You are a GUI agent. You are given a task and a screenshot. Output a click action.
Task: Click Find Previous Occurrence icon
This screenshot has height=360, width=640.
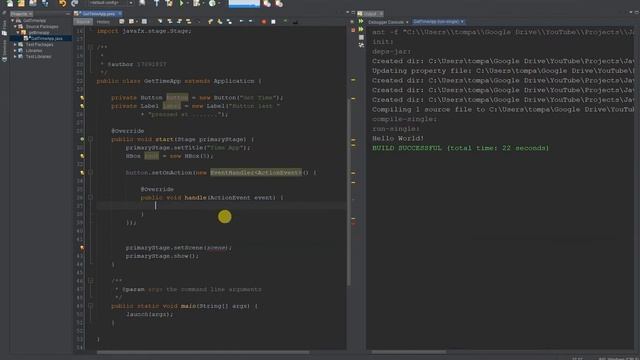coord(169,22)
